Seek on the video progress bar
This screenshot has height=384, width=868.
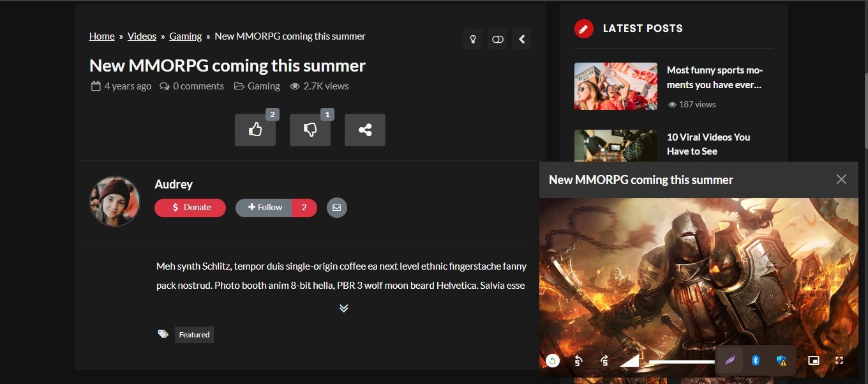point(682,362)
